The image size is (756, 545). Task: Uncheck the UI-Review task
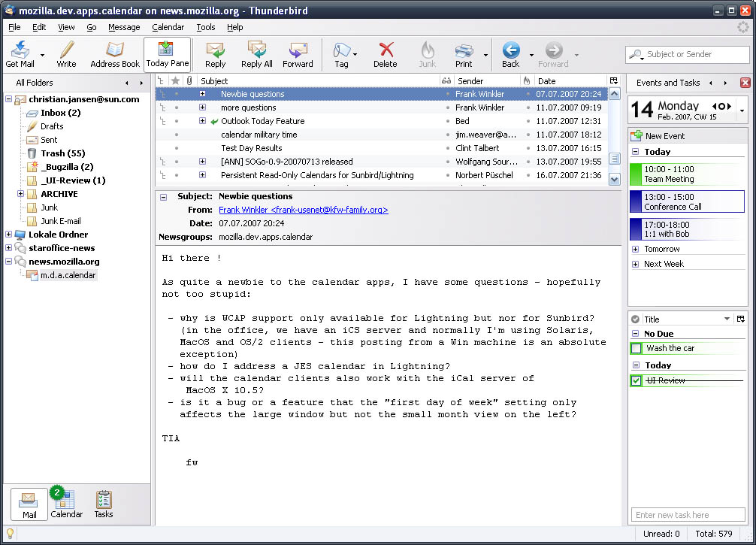click(637, 380)
